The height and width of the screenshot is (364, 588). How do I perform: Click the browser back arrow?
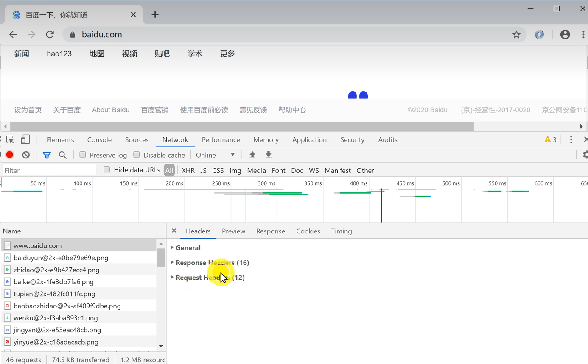13,35
